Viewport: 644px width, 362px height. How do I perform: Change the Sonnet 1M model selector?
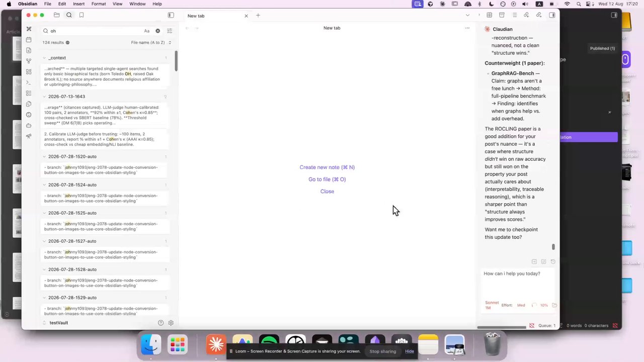(492, 305)
